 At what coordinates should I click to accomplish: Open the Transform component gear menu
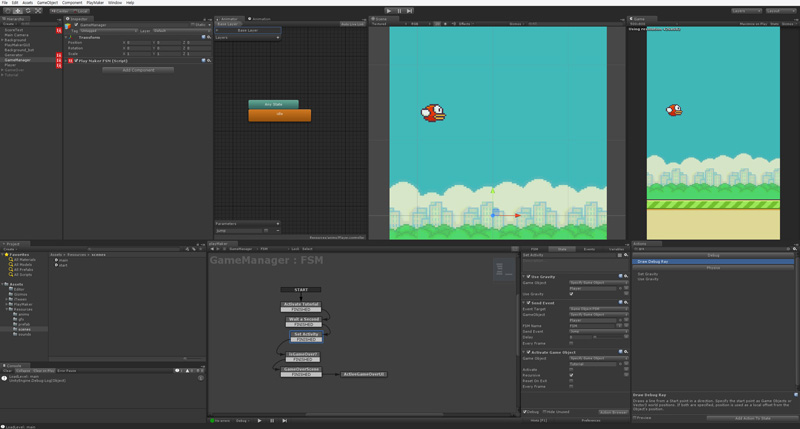209,37
